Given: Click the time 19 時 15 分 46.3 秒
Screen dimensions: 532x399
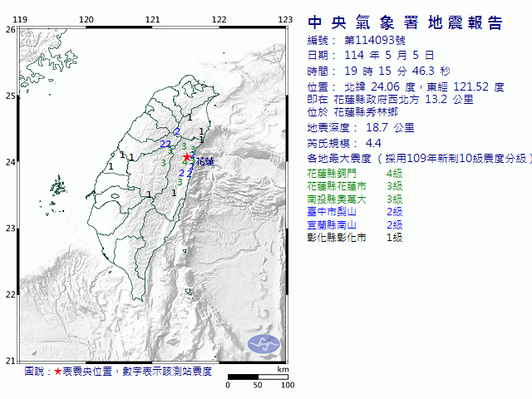Looking at the screenshot, I should [397, 71].
